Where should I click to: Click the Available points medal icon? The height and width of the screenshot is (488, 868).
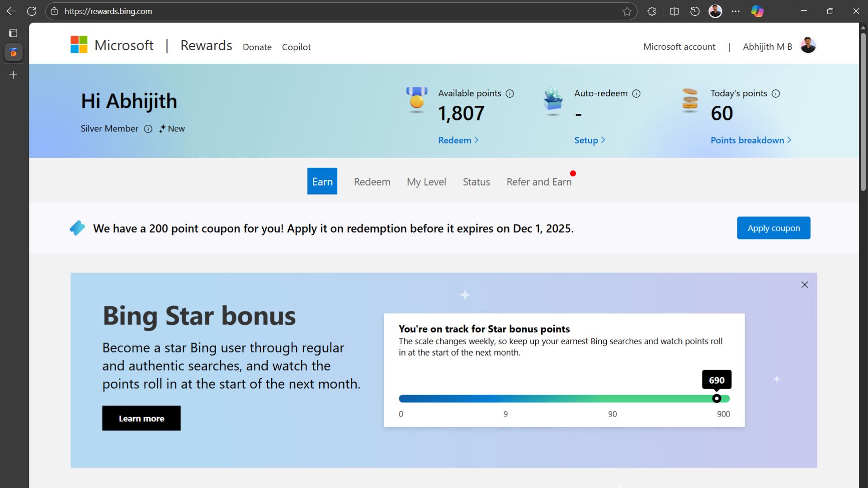pos(416,100)
